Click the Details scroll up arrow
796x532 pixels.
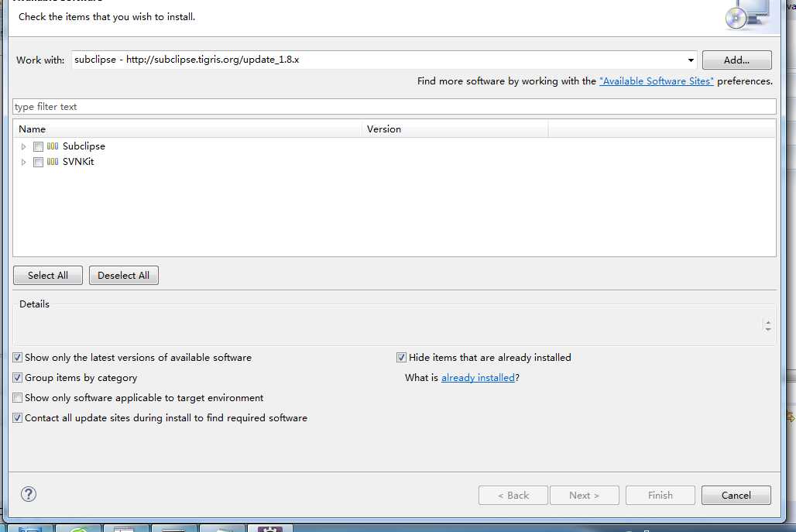click(768, 322)
